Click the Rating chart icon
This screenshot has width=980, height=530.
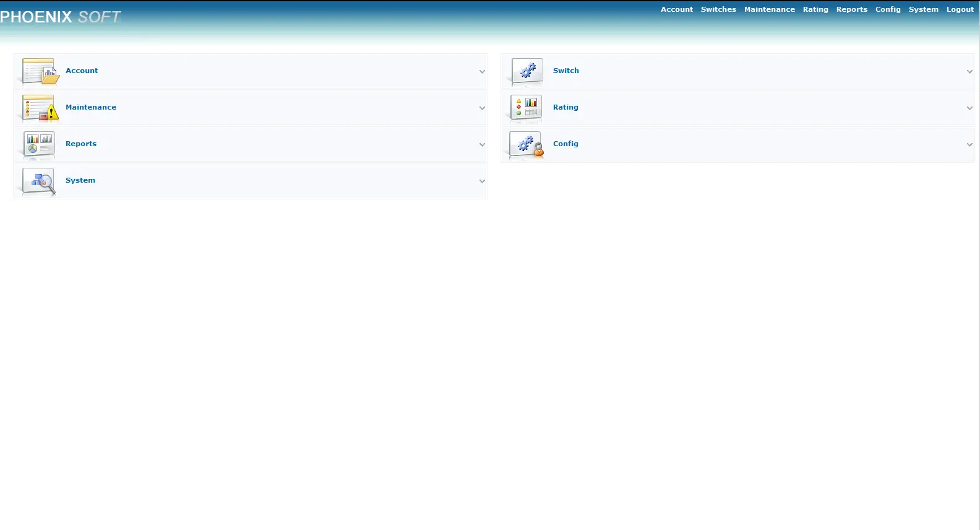tap(527, 108)
